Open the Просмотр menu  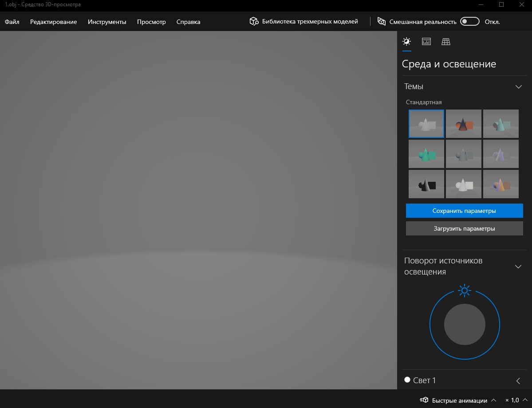[151, 22]
